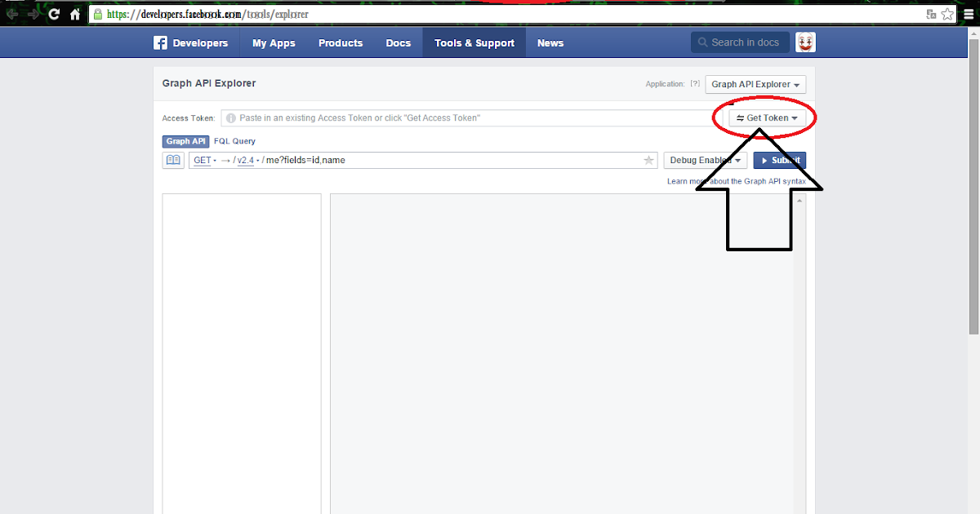Image resolution: width=980 pixels, height=514 pixels.
Task: Open the Tools & Support menu
Action: tap(474, 43)
